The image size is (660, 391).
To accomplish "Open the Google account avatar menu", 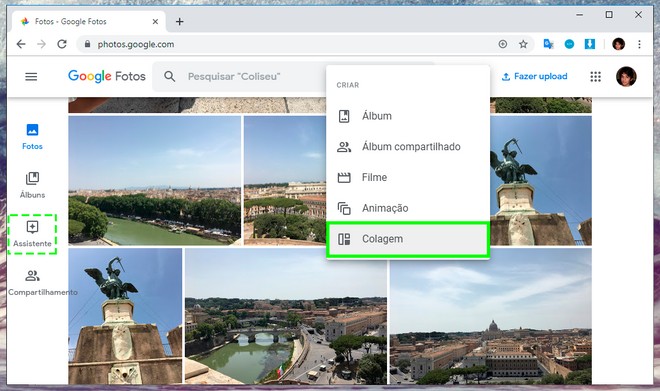I will (626, 77).
